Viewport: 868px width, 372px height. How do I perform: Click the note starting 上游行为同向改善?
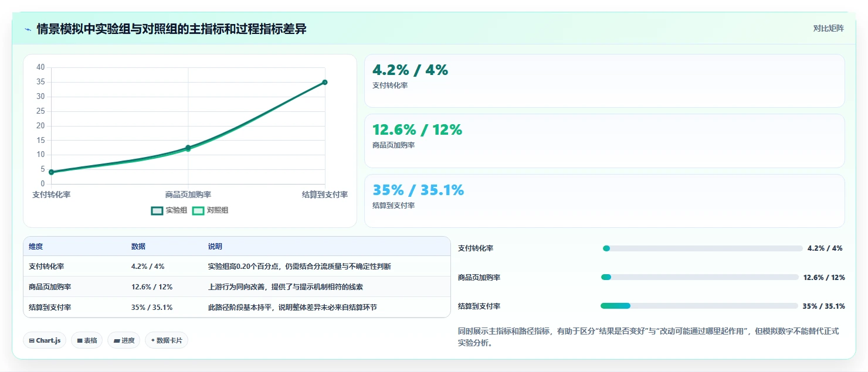(x=286, y=287)
